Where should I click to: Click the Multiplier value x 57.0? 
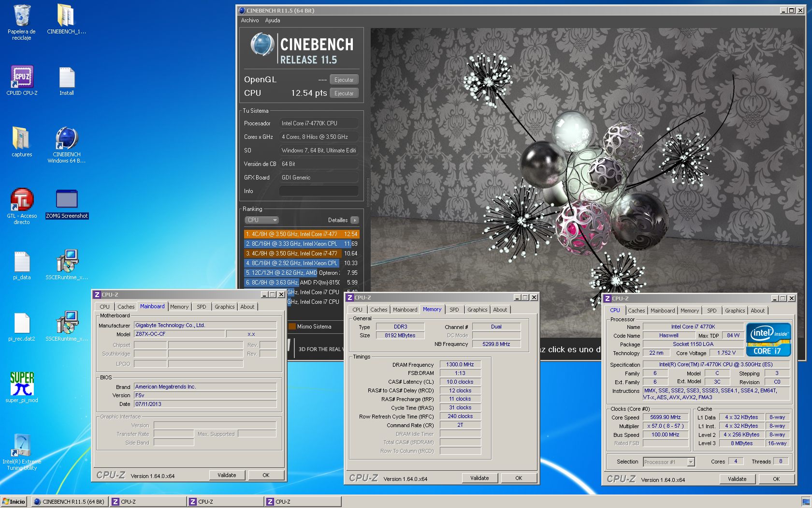[666, 426]
